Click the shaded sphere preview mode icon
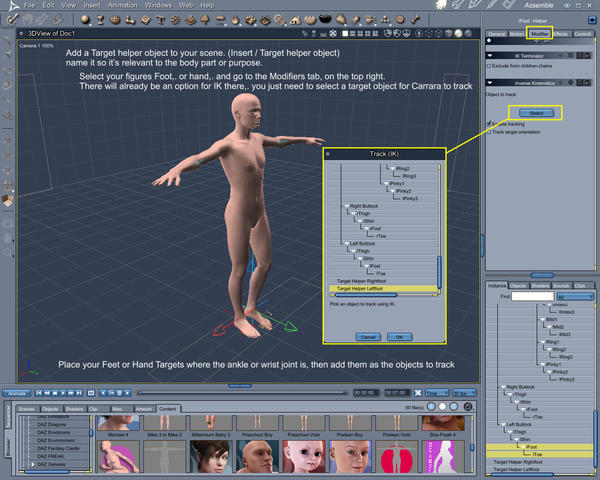 (x=458, y=34)
